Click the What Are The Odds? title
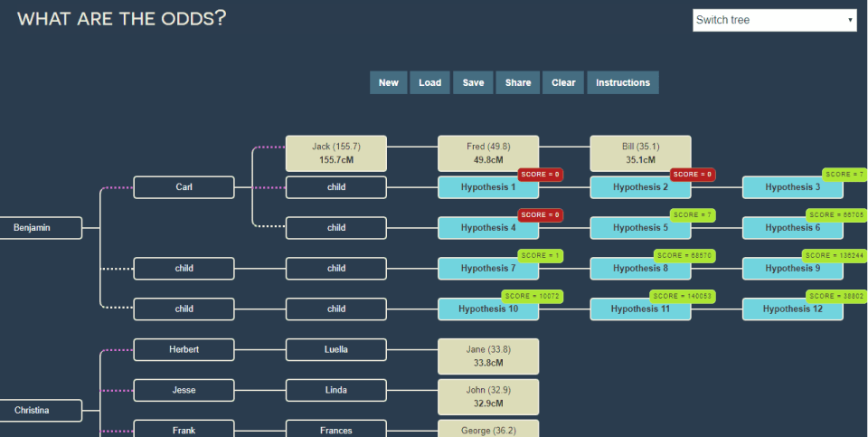 122,19
